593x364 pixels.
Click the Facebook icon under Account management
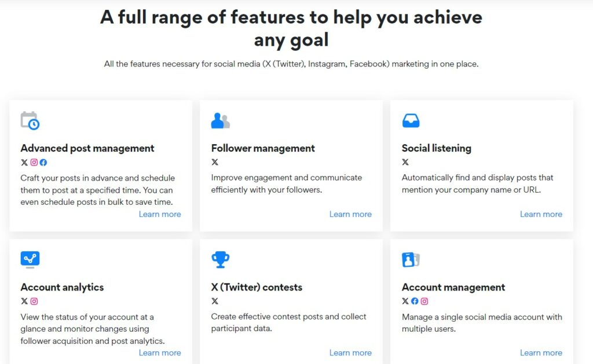tap(415, 302)
